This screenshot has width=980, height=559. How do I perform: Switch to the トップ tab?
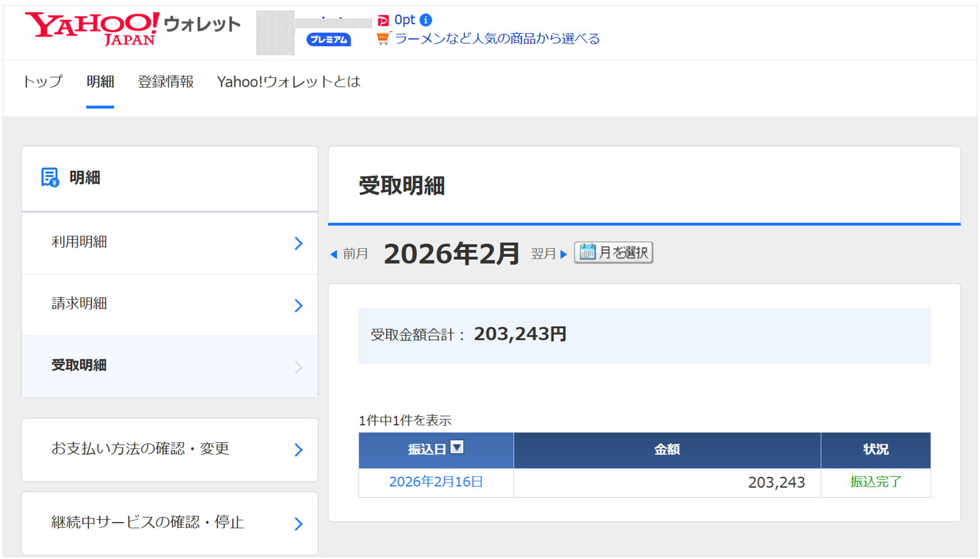tap(42, 82)
